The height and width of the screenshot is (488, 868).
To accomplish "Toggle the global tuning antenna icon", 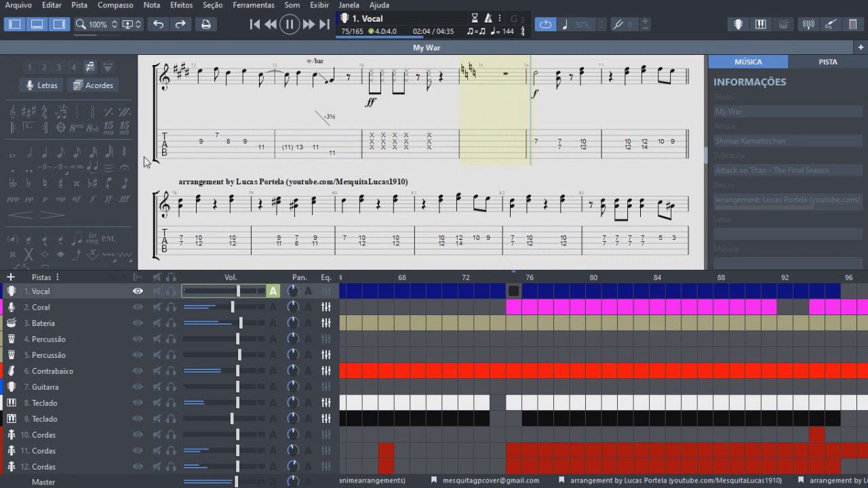I will coord(808,24).
